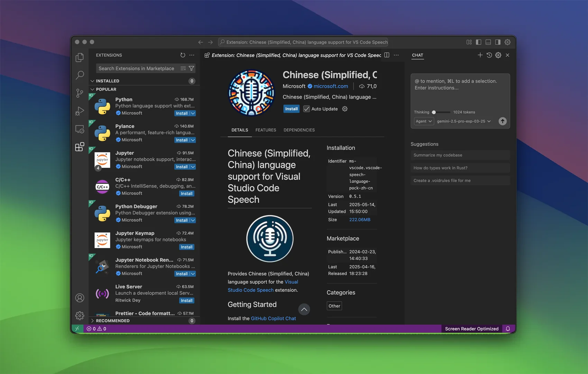Open Python install dropdown arrow
Viewport: 588px width, 374px height.
(x=193, y=113)
